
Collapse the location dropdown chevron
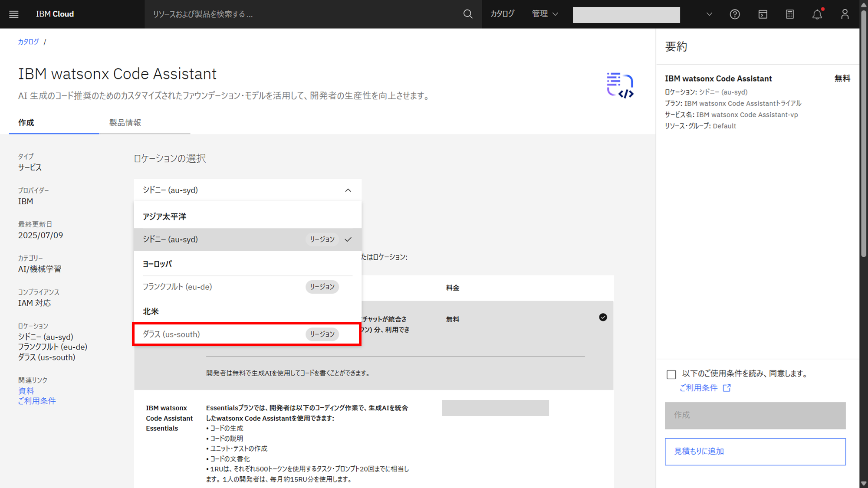tap(348, 190)
